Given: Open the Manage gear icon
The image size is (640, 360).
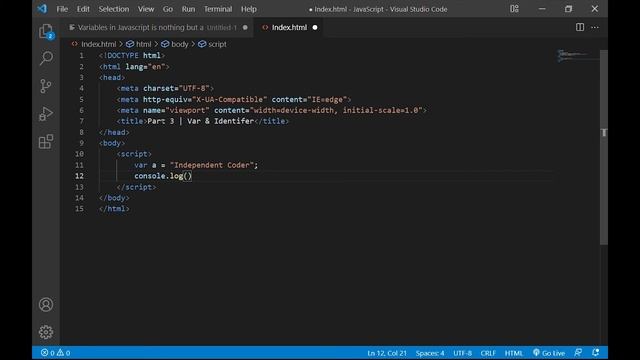Looking at the screenshot, I should [46, 332].
